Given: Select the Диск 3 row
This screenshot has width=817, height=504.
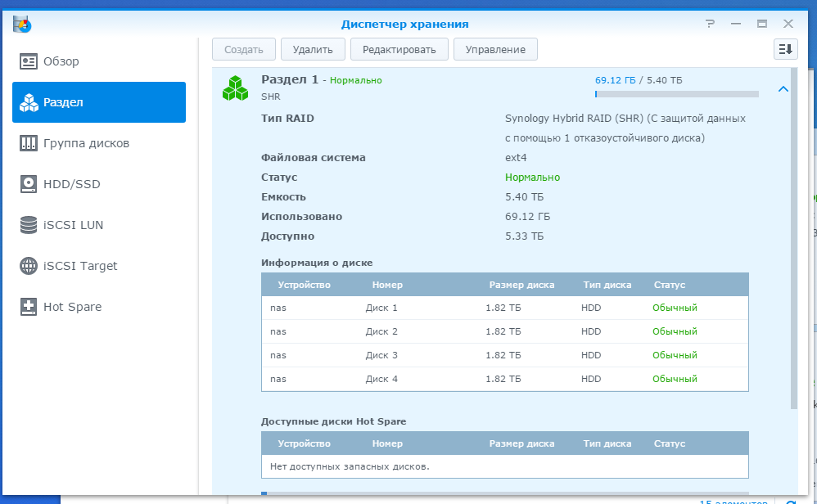Looking at the screenshot, I should pyautogui.click(x=505, y=356).
